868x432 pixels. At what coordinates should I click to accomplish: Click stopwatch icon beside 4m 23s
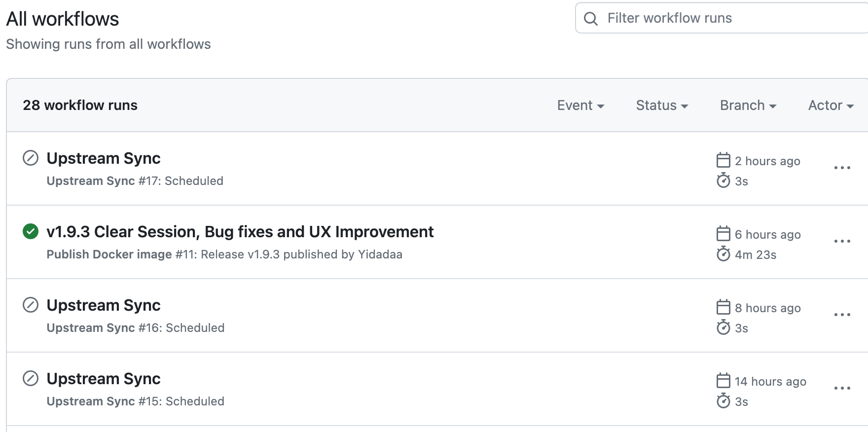coord(723,254)
